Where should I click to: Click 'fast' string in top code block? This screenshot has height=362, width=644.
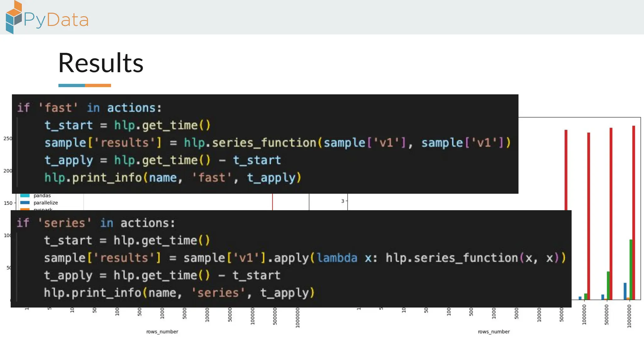(x=58, y=108)
